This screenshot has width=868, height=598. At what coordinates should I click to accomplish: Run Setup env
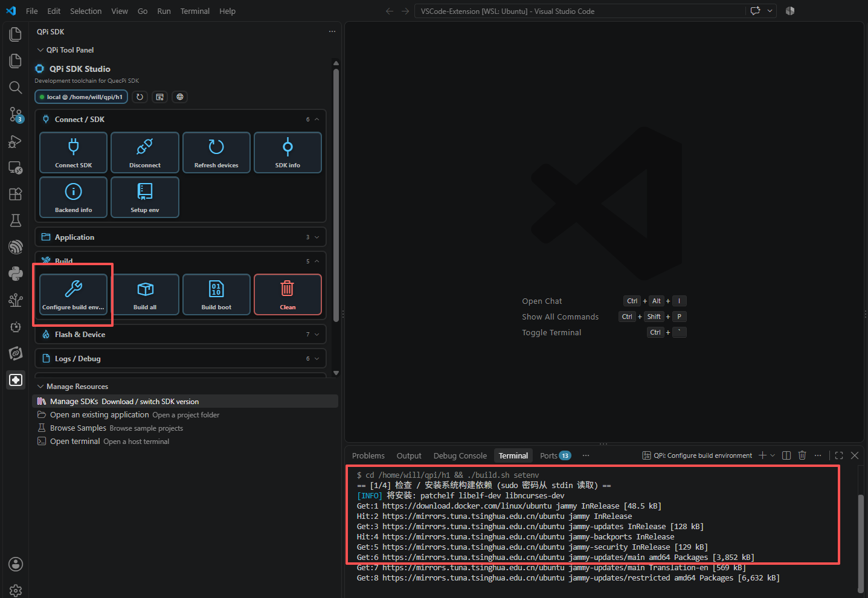point(145,198)
